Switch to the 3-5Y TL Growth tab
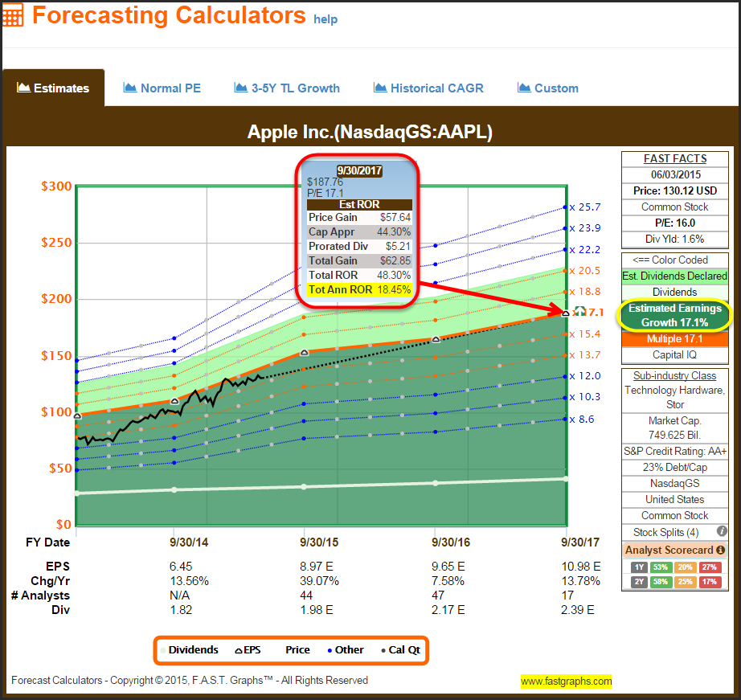Viewport: 741px width, 700px height. [x=287, y=88]
